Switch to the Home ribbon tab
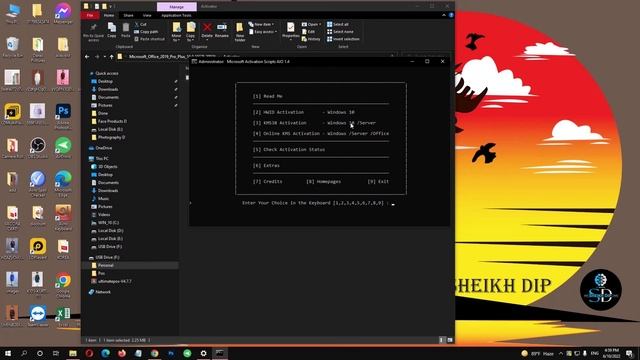Screen dimensions: 640x360 click(109, 16)
